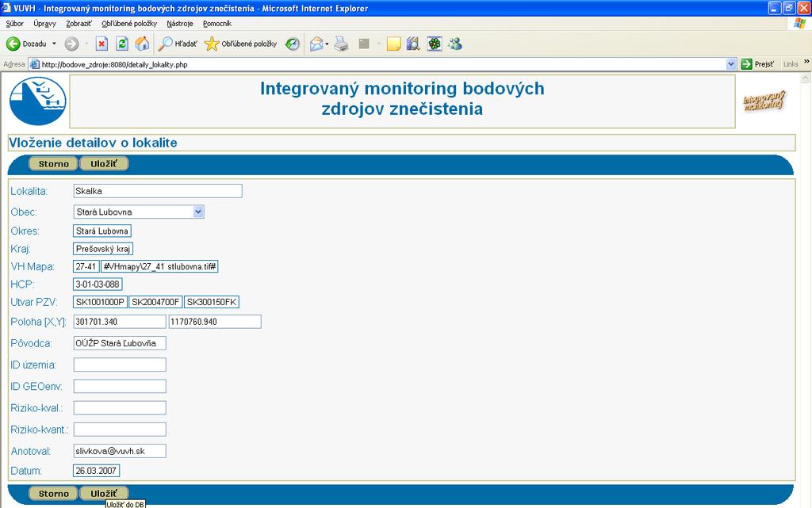The width and height of the screenshot is (812, 508).
Task: Click the bottom Storno button
Action: pyautogui.click(x=53, y=494)
